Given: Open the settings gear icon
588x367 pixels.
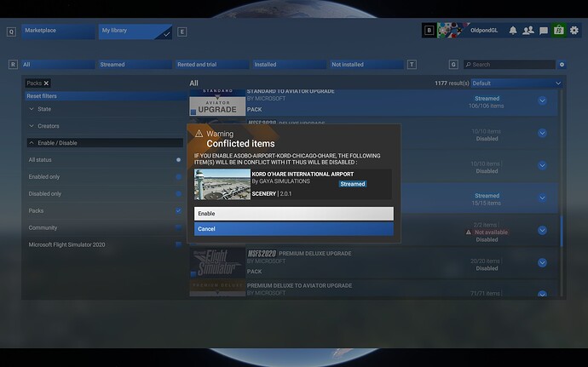Looking at the screenshot, I should pos(574,31).
